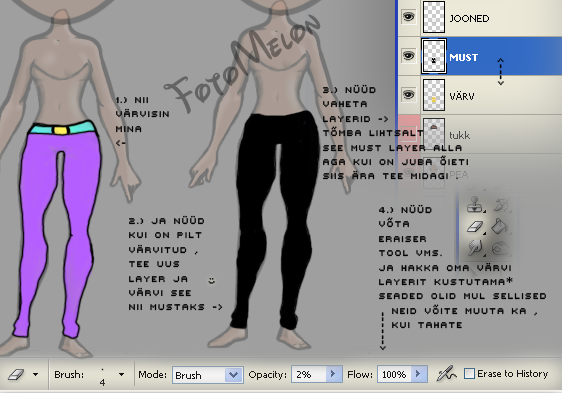Screen dimensions: 562x393
Task: Open the tool preset picker arrow
Action: pyautogui.click(x=35, y=375)
